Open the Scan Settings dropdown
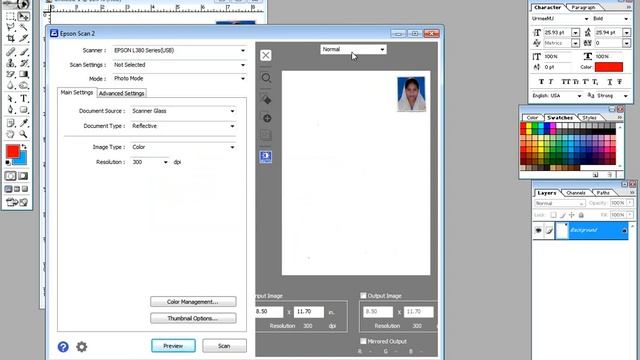Viewport: 640px width, 360px height. (179, 65)
